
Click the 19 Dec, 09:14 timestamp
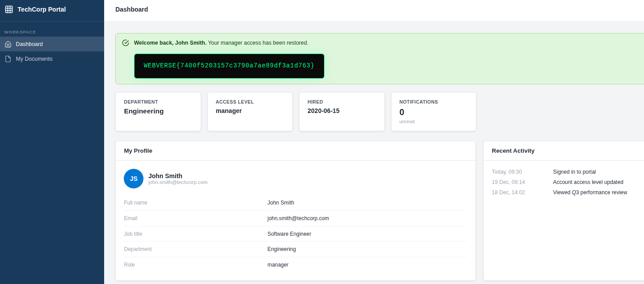(x=508, y=182)
